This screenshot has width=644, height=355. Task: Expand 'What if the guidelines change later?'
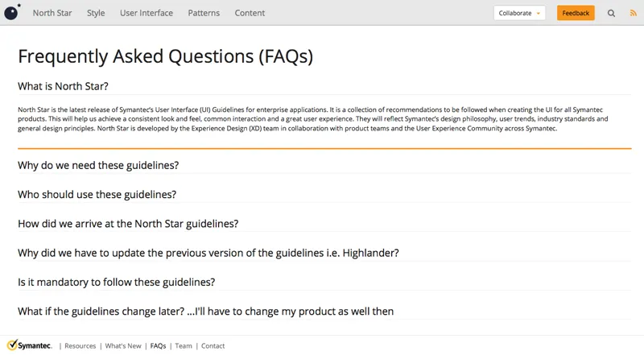pyautogui.click(x=205, y=311)
